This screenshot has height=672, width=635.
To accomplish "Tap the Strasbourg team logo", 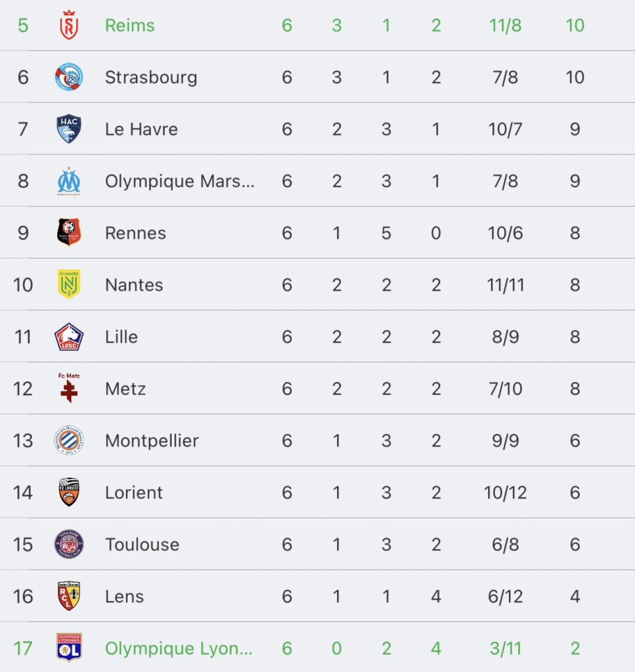I will 69,77.
